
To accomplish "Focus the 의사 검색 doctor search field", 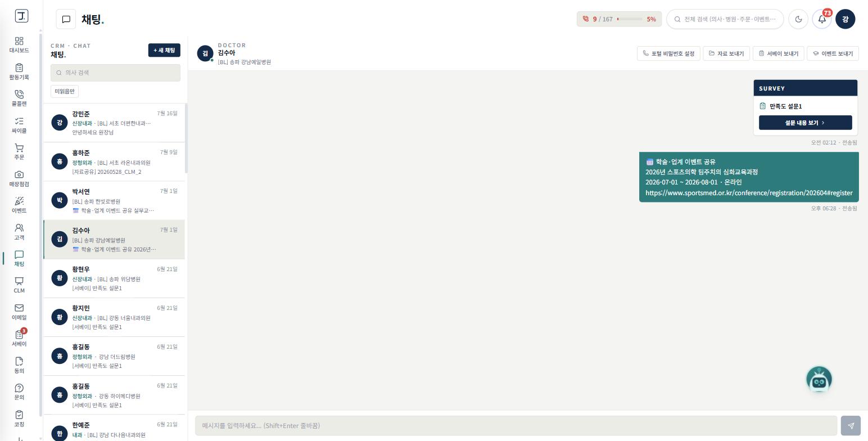I will click(115, 73).
